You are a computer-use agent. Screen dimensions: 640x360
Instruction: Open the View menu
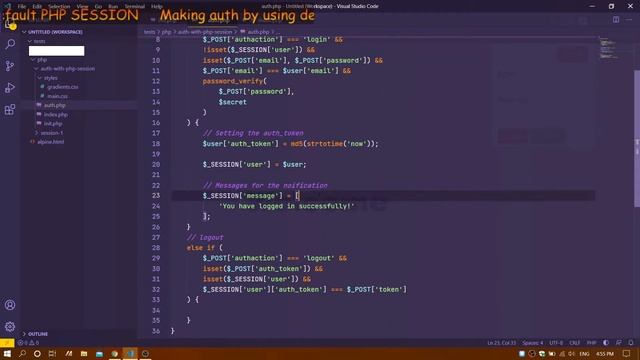click(82, 7)
